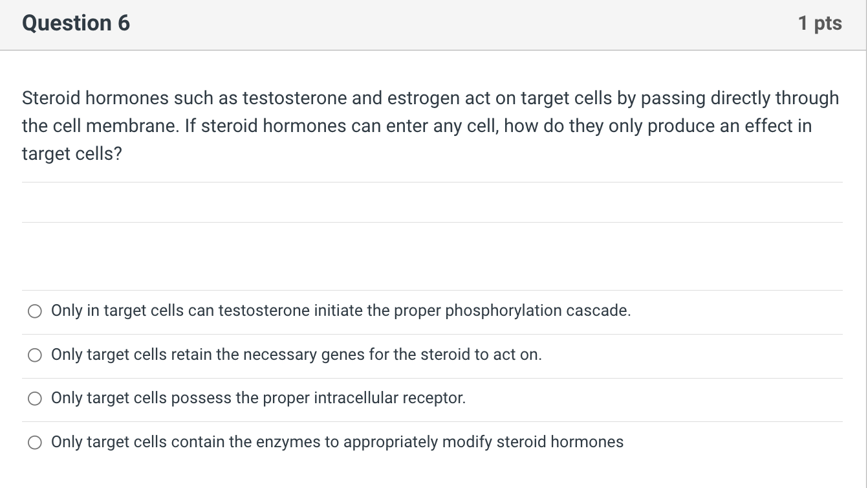Image resolution: width=868 pixels, height=488 pixels.
Task: Choose the radio button for retained genes answer
Action: [x=35, y=355]
